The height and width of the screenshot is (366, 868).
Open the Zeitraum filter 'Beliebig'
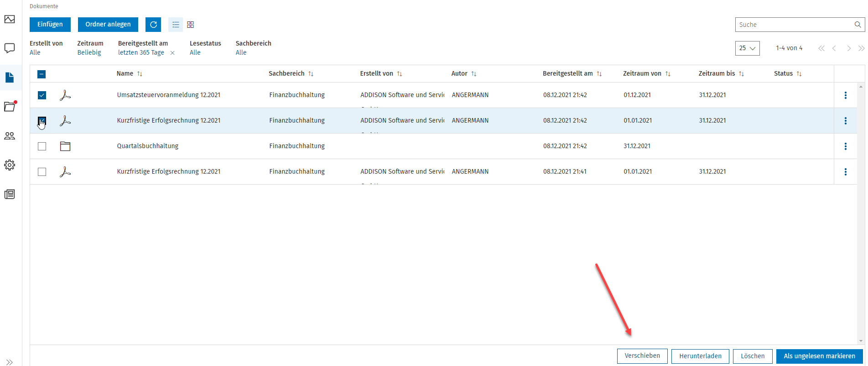[x=89, y=53]
